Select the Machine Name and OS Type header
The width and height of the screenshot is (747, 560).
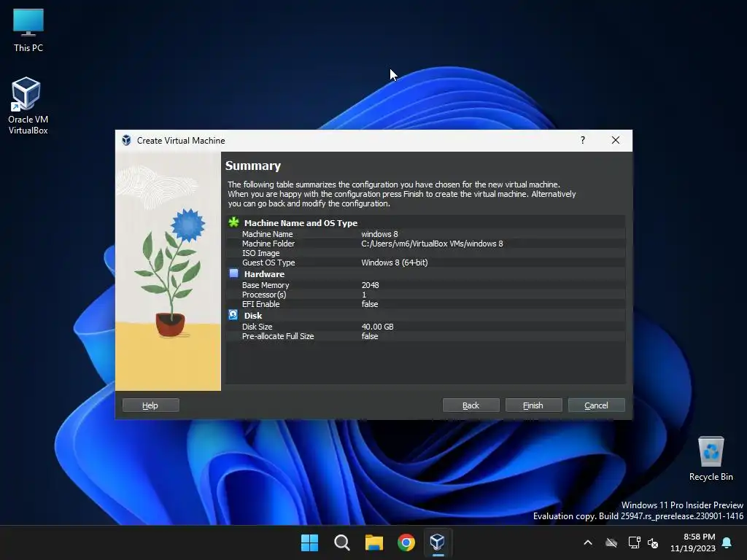coord(425,223)
